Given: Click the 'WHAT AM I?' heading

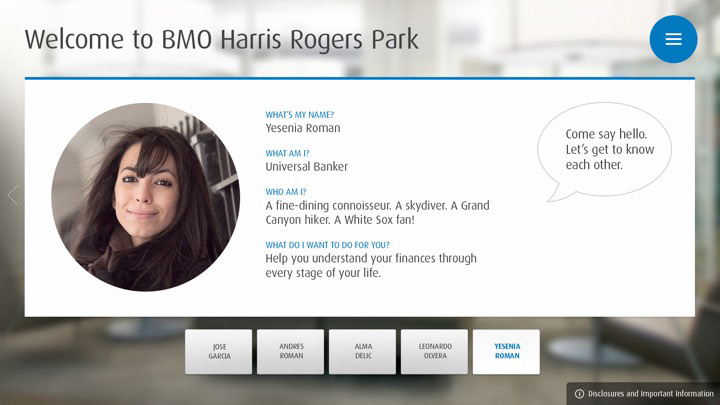Looking at the screenshot, I should click(x=287, y=153).
